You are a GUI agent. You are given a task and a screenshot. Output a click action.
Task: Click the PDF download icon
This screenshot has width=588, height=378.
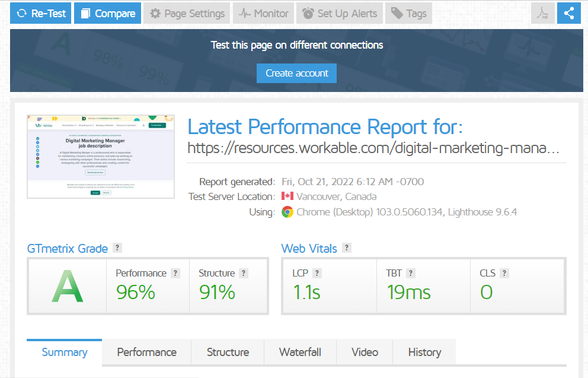click(542, 13)
